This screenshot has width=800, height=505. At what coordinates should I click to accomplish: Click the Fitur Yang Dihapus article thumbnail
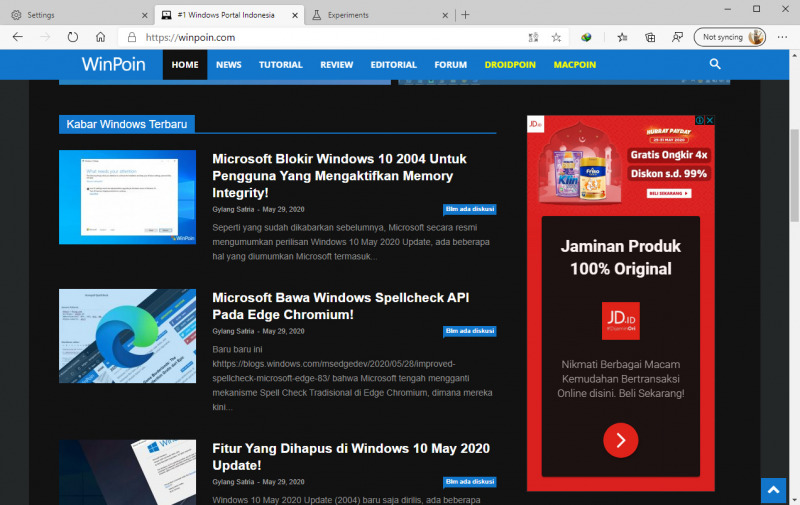[128, 472]
